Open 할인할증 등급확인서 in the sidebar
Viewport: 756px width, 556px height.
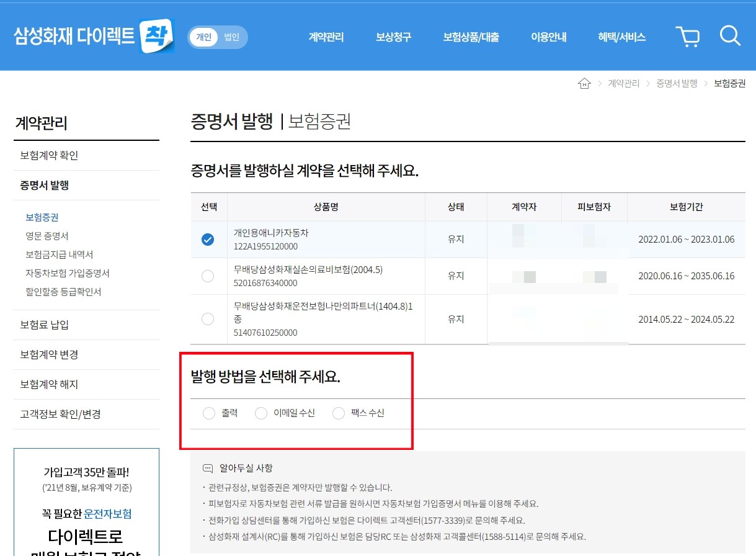(63, 292)
